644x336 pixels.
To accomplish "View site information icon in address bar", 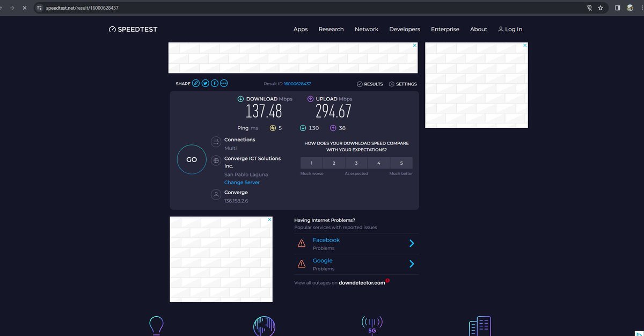I will click(x=39, y=8).
